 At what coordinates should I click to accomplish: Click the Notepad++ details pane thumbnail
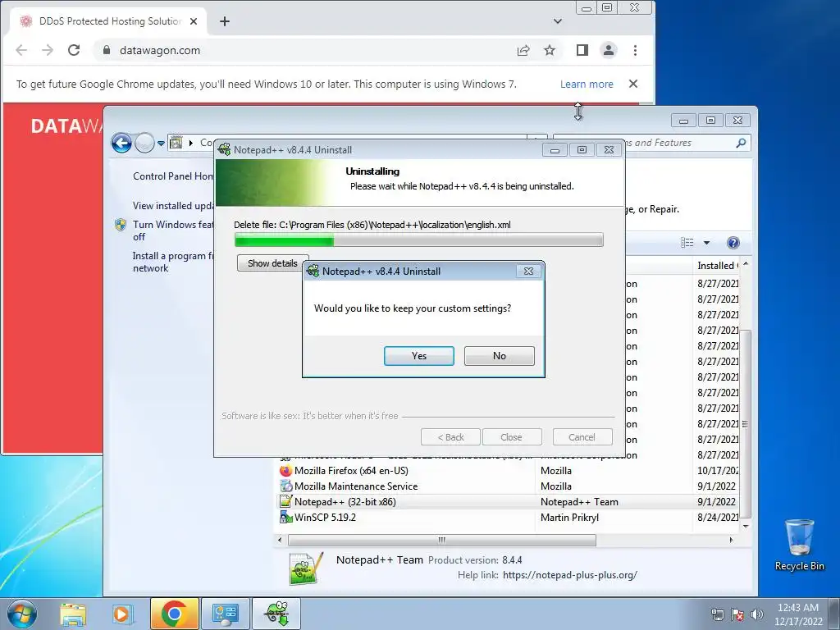click(x=306, y=568)
